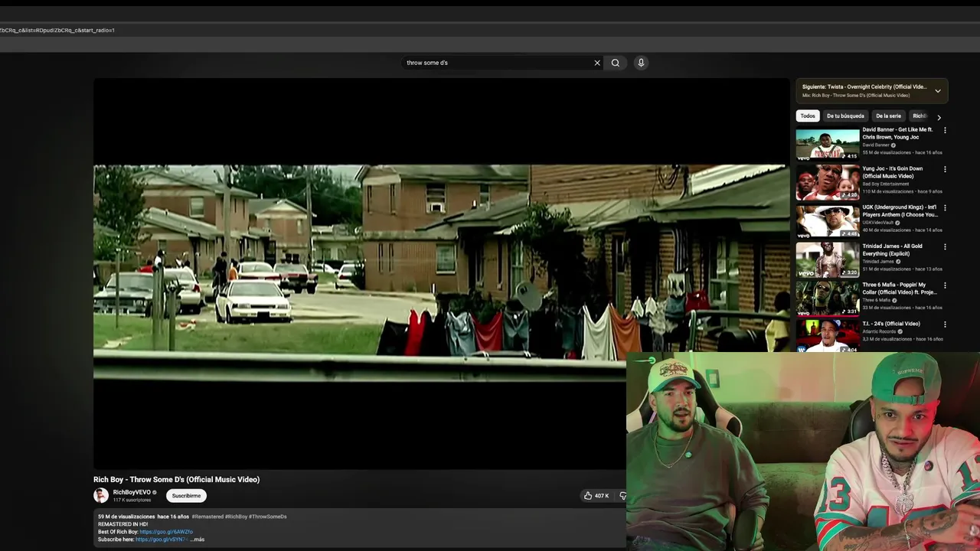Click title UGK (Underground Kingz) - Int'l Players Anthem

tap(900, 211)
